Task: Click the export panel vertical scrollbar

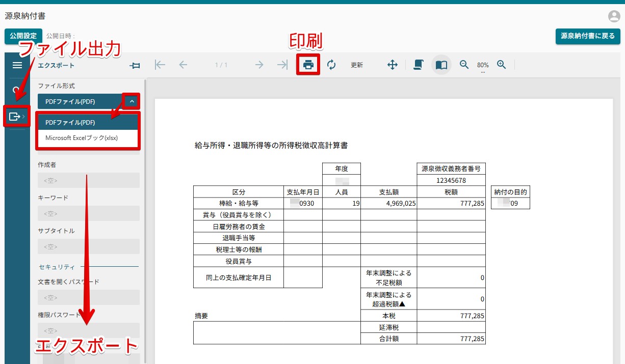Action: tap(145, 221)
